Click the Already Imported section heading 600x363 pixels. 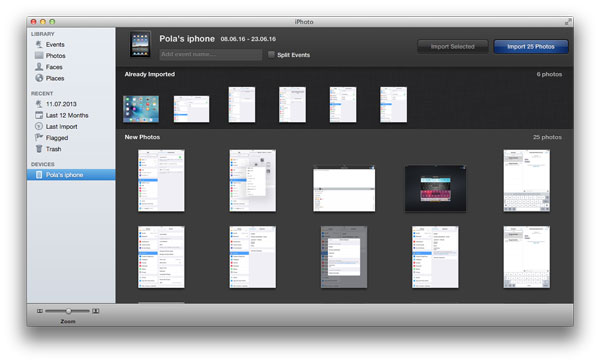pyautogui.click(x=150, y=74)
